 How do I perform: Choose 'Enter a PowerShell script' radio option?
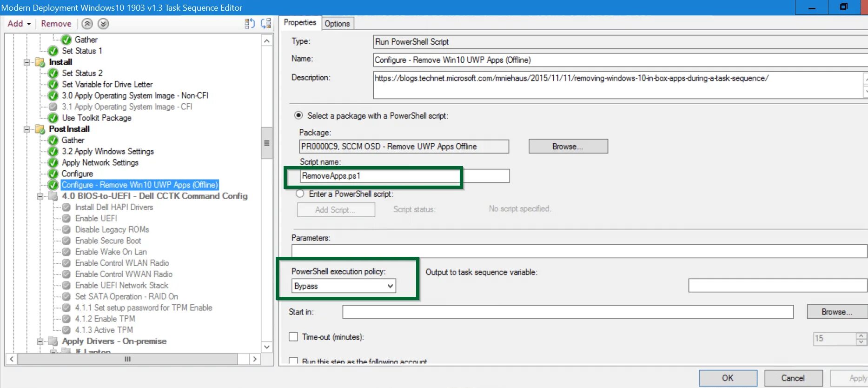tap(300, 194)
